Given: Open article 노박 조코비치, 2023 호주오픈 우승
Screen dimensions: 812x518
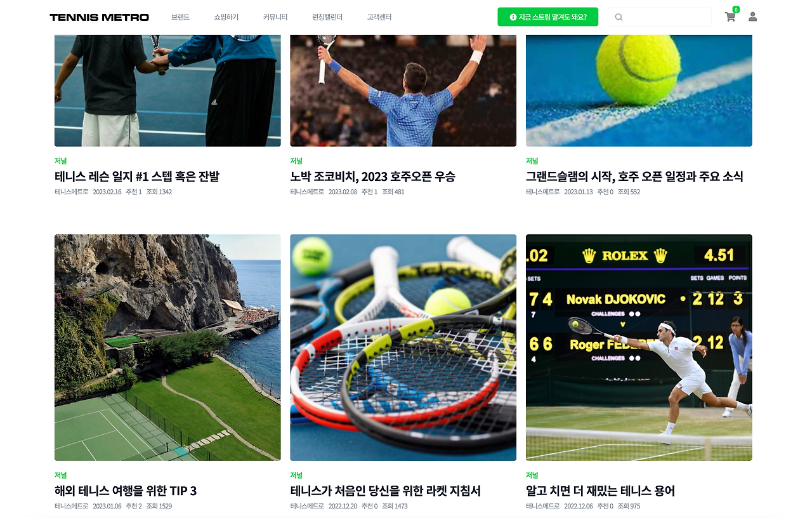Looking at the screenshot, I should (373, 176).
